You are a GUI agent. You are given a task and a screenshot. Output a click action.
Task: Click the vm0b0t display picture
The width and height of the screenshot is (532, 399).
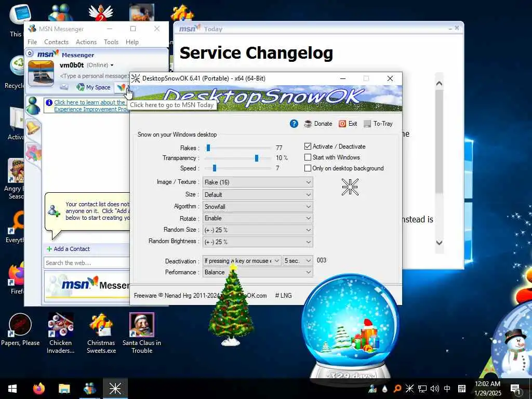(x=41, y=73)
